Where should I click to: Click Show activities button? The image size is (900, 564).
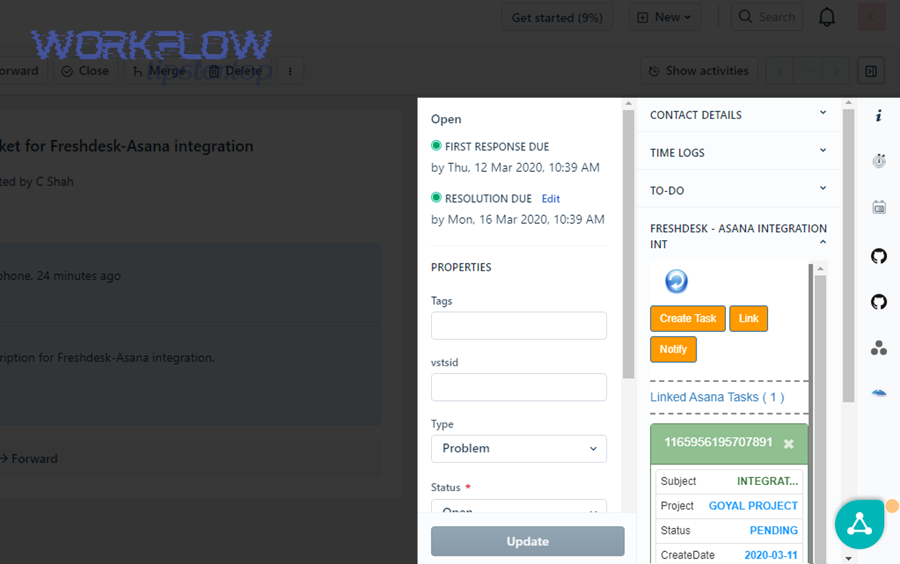[x=699, y=71]
